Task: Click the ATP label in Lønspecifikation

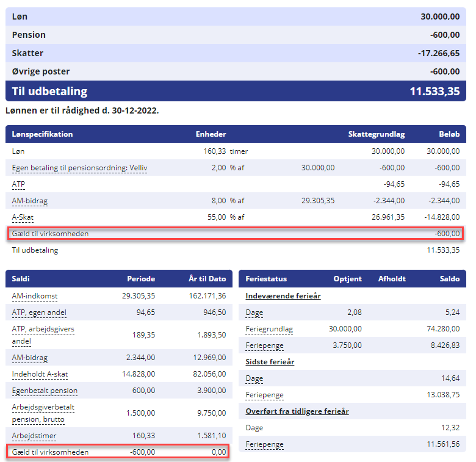Action: click(18, 184)
